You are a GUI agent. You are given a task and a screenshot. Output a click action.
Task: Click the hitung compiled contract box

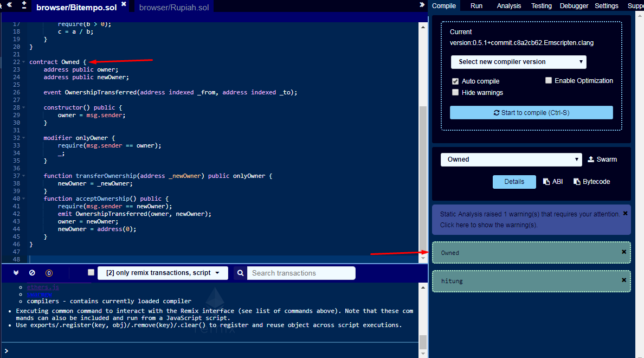tap(531, 281)
